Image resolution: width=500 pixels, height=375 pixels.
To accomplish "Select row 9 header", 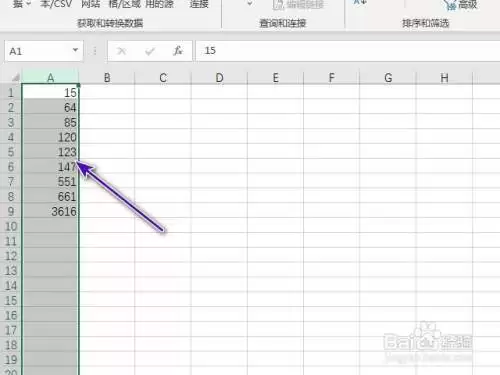I will coord(11,211).
